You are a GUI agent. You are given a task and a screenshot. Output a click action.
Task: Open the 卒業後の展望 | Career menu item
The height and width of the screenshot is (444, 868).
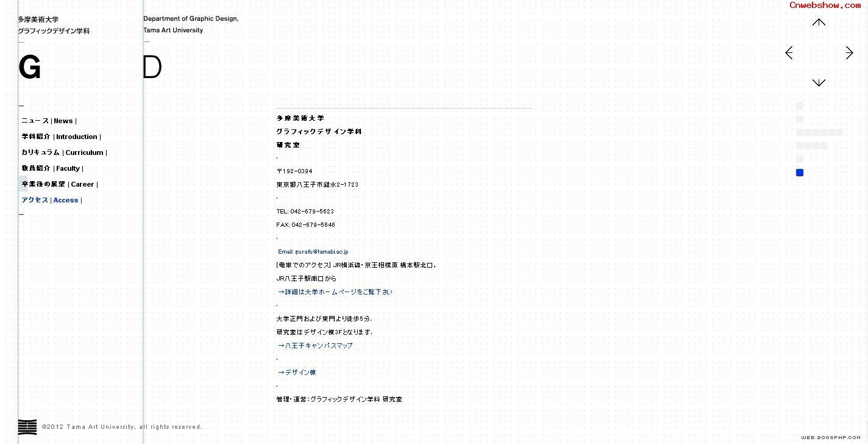[59, 184]
